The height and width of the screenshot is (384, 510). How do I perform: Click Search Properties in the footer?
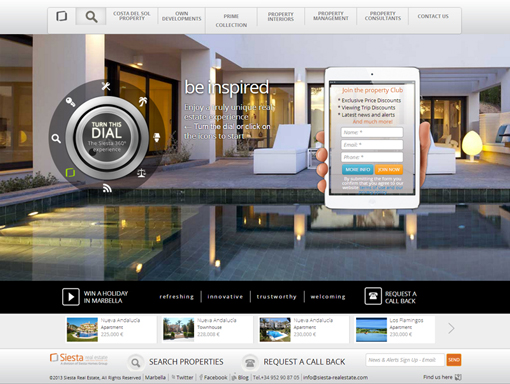pyautogui.click(x=186, y=362)
